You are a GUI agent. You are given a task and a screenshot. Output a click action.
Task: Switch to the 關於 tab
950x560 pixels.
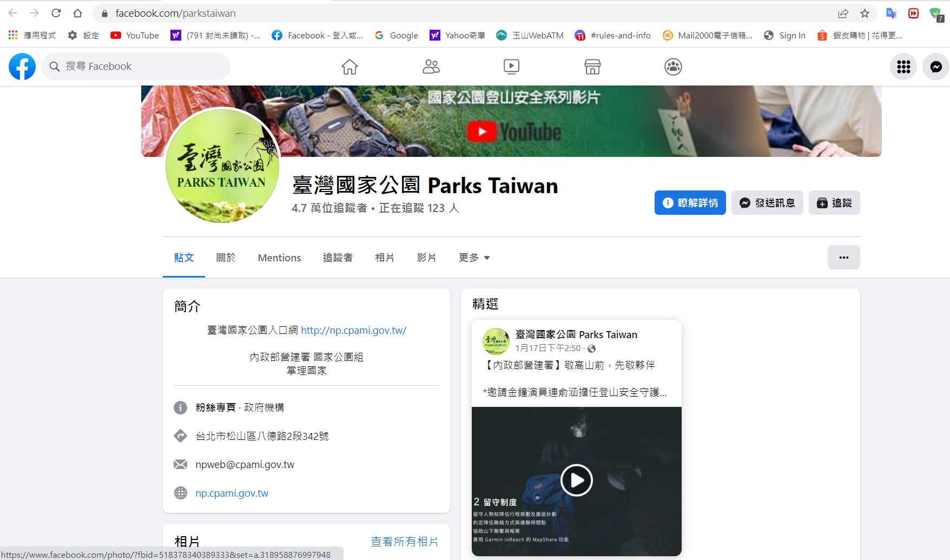point(226,258)
